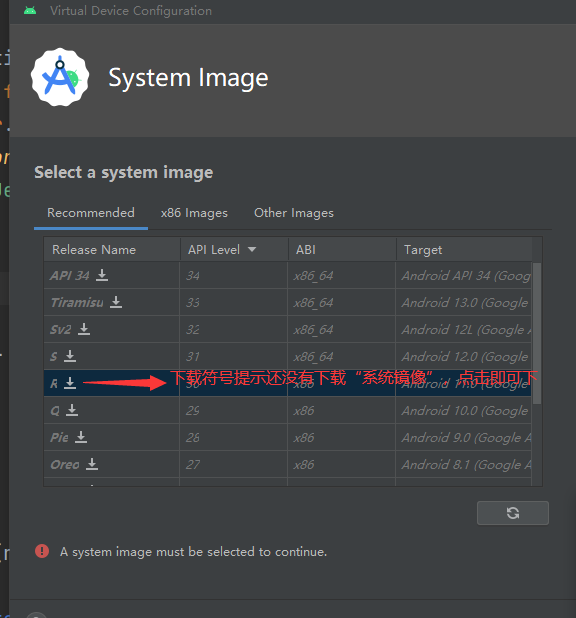
Task: Open the Other Images tab
Action: pyautogui.click(x=294, y=213)
